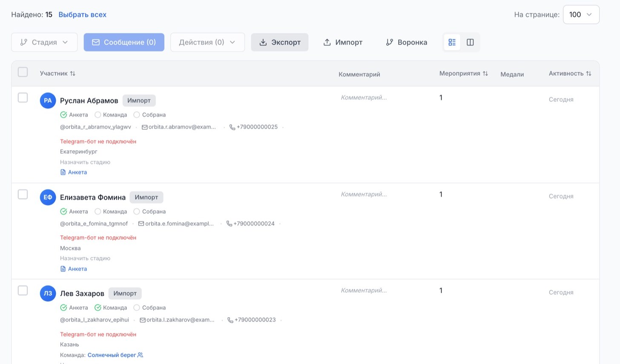Click Назначить стадию for Руслан Абрамов
The width and height of the screenshot is (620, 364).
point(85,162)
